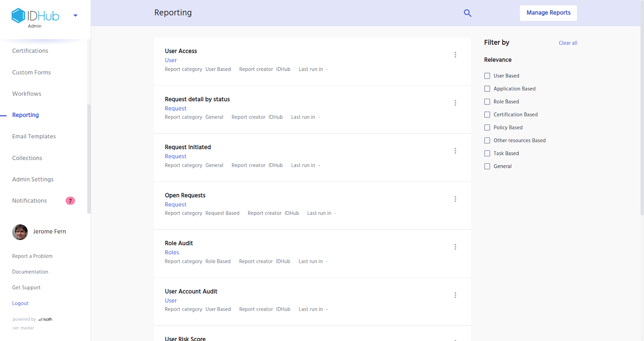Viewport: 644px width, 341px height.
Task: Check the Application Based filter
Action: [x=487, y=89]
